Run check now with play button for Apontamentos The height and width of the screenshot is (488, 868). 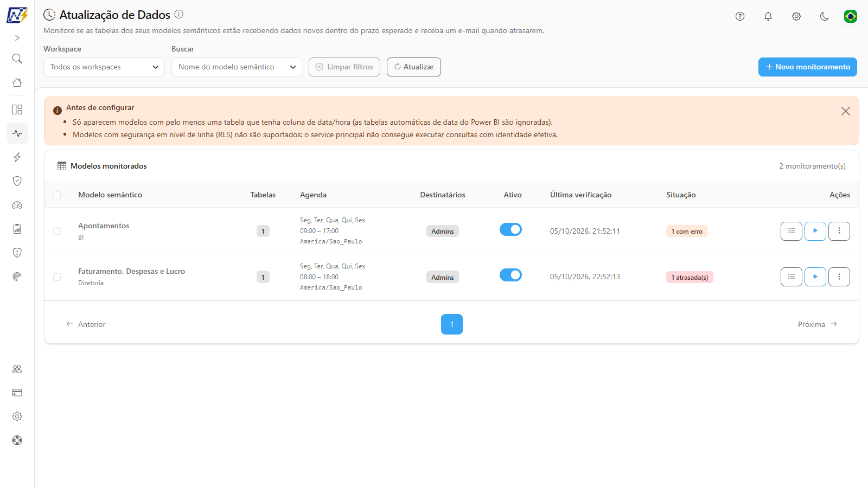click(x=815, y=231)
